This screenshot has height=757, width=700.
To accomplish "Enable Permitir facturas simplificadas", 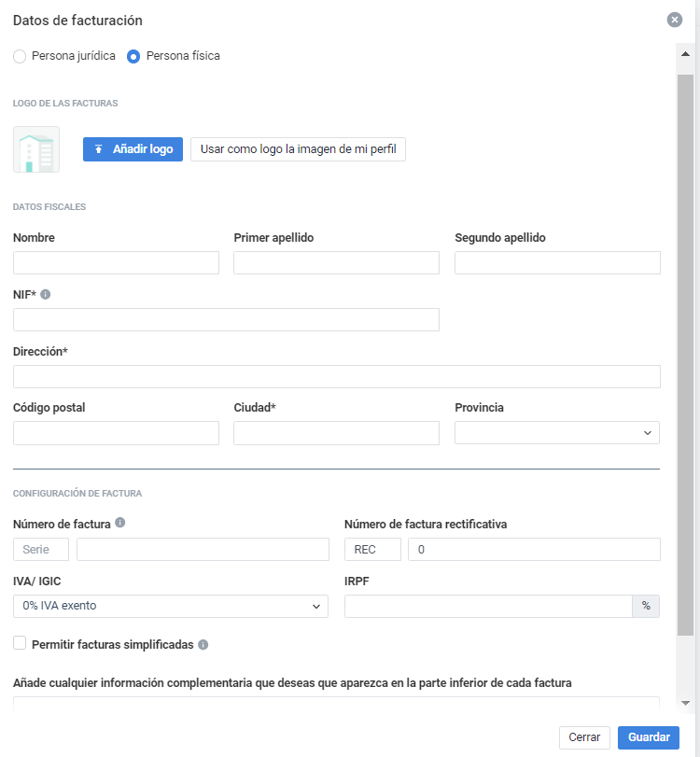I will tap(18, 643).
